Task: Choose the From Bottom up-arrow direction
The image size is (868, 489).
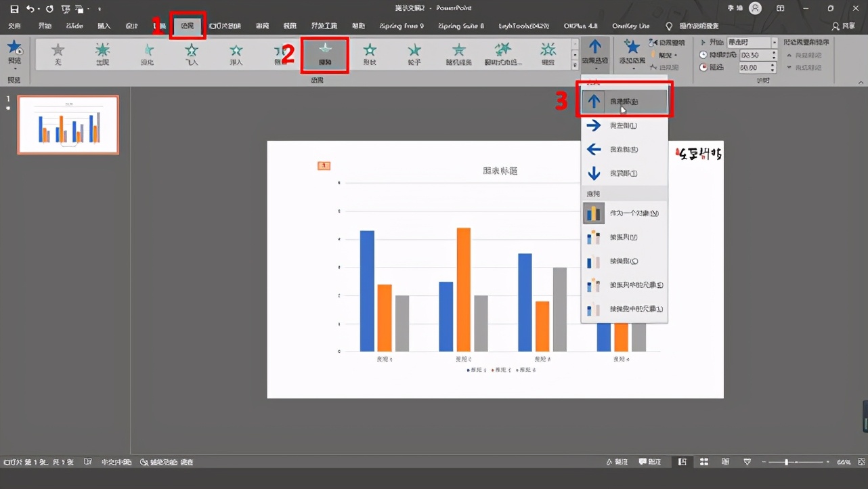Action: pos(624,102)
